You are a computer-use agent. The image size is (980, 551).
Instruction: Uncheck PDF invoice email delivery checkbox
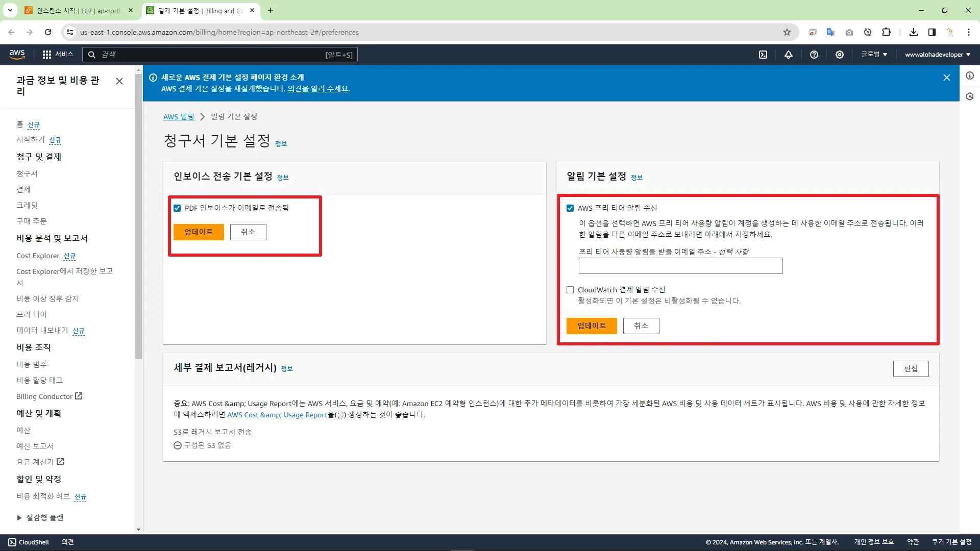tap(177, 208)
